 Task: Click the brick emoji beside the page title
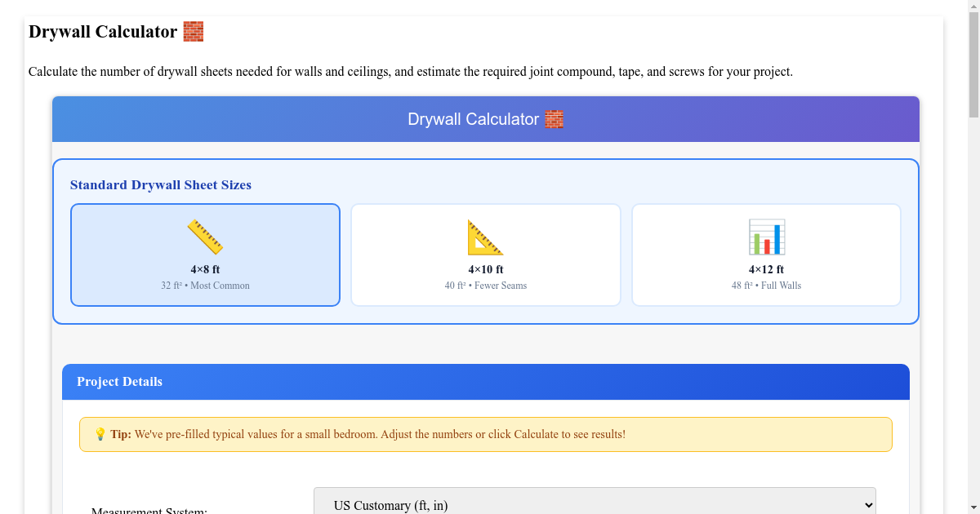[x=194, y=31]
